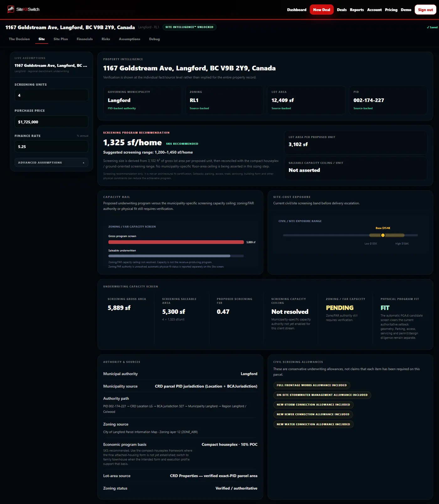
Task: Sign out of the account
Action: point(425,10)
